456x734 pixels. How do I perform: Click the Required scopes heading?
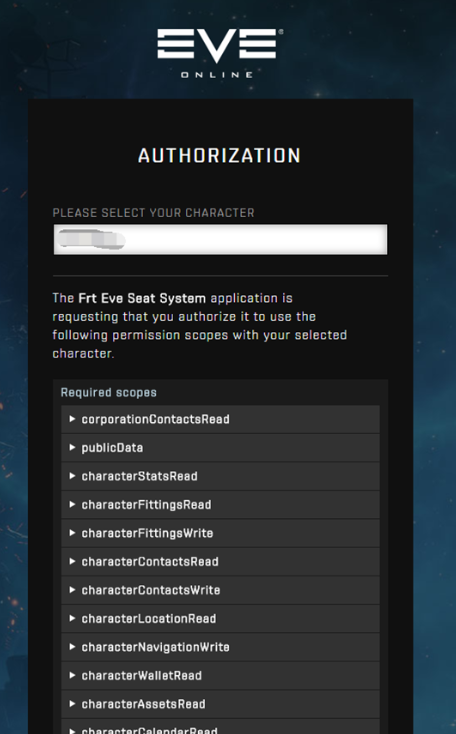point(109,393)
